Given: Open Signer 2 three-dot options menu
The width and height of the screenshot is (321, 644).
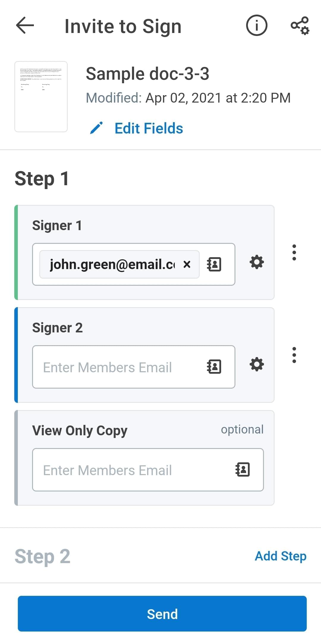Looking at the screenshot, I should 294,355.
